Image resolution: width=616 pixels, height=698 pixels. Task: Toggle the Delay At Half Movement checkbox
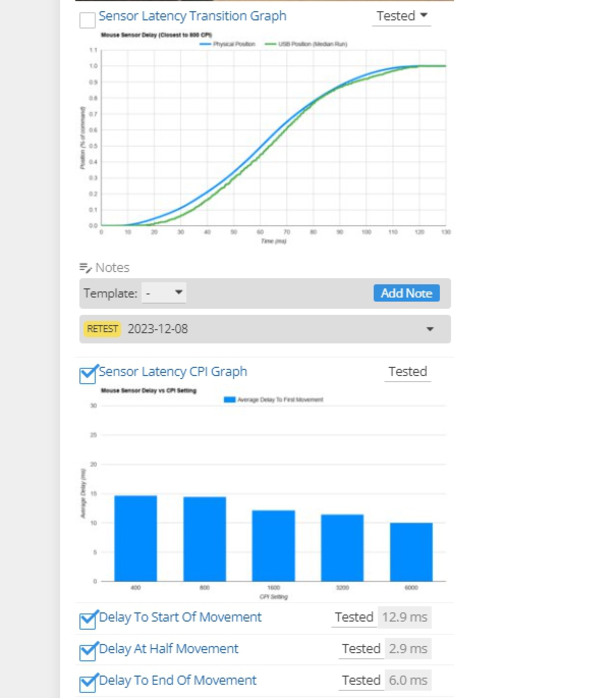[87, 653]
